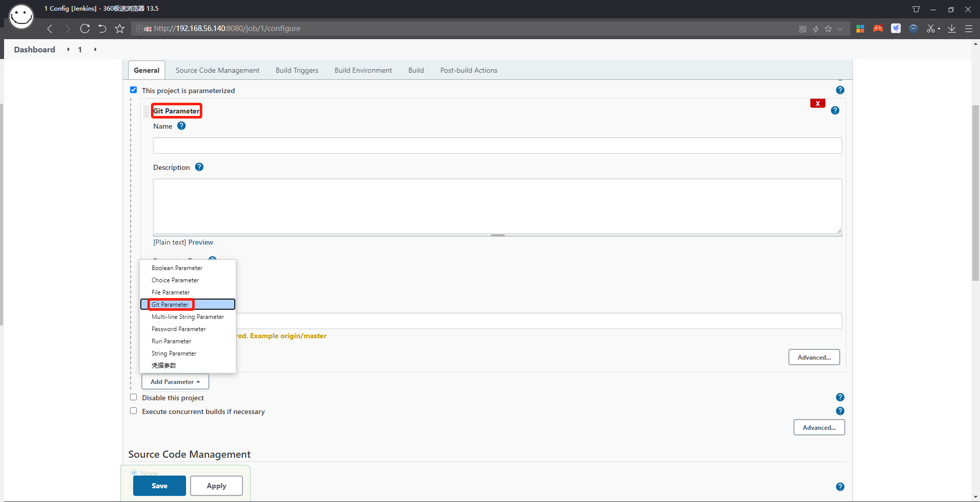This screenshot has width=980, height=502.
Task: Apply the configuration changes
Action: click(x=217, y=486)
